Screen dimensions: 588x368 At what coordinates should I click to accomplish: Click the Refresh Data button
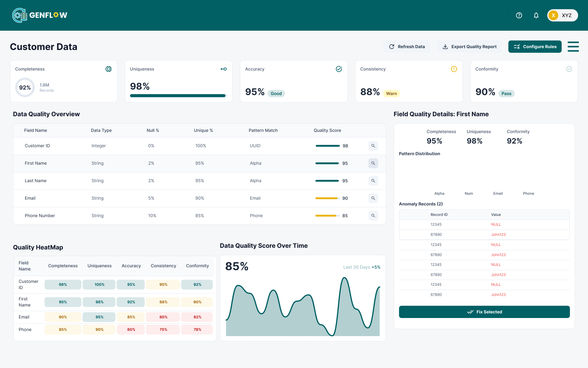tap(407, 47)
